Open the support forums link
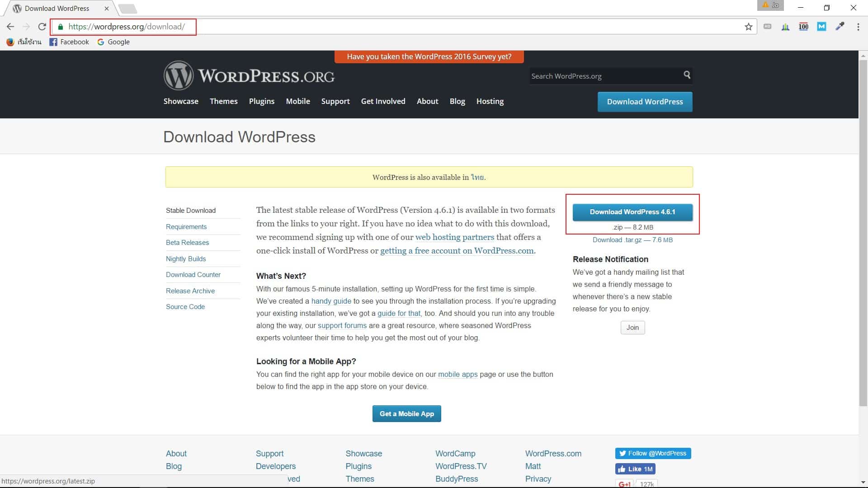 tap(342, 326)
